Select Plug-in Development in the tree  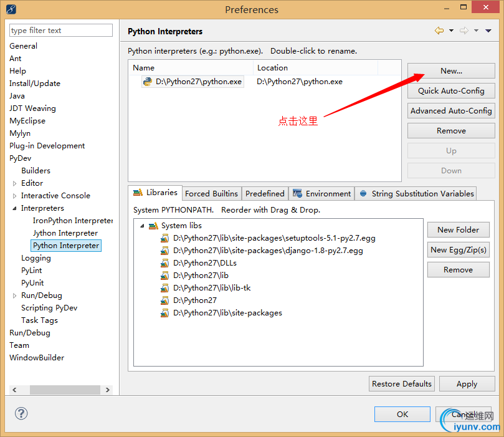pos(47,146)
